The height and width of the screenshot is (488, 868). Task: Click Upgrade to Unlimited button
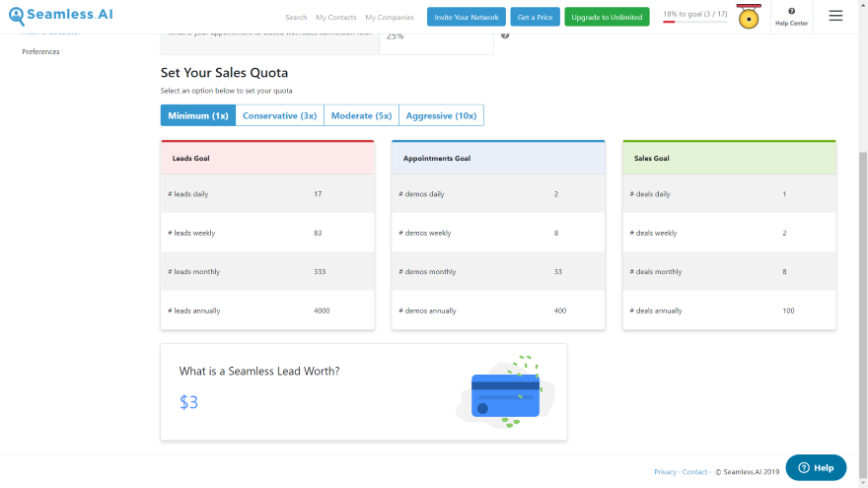(x=607, y=17)
